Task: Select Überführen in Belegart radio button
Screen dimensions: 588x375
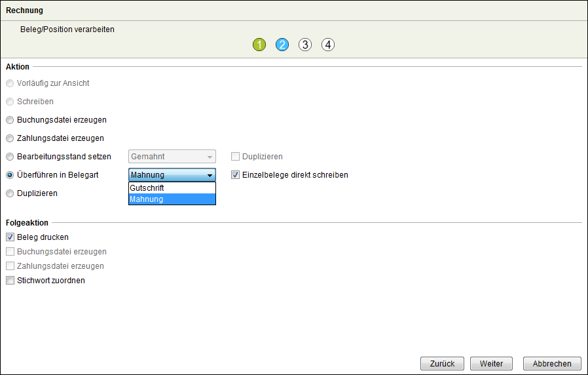Action: pos(10,175)
